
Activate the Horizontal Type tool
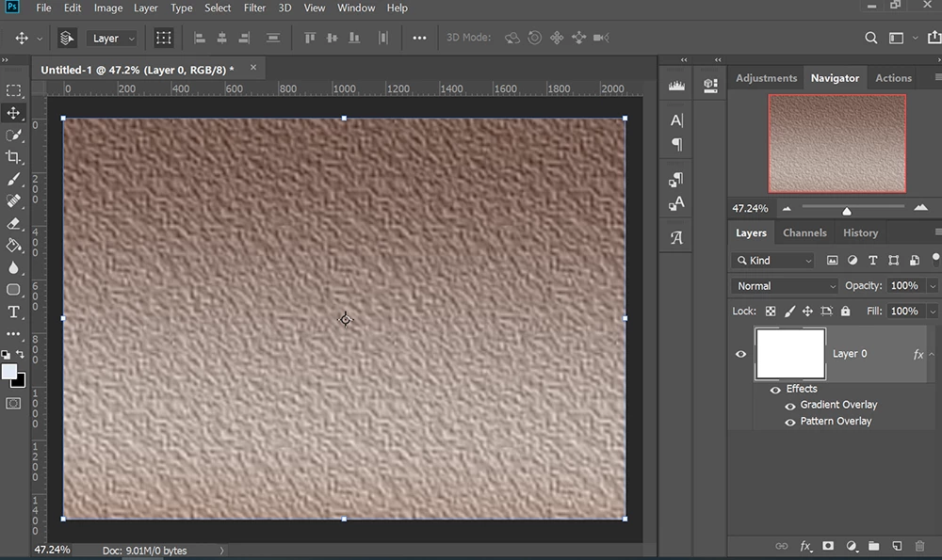(13, 312)
